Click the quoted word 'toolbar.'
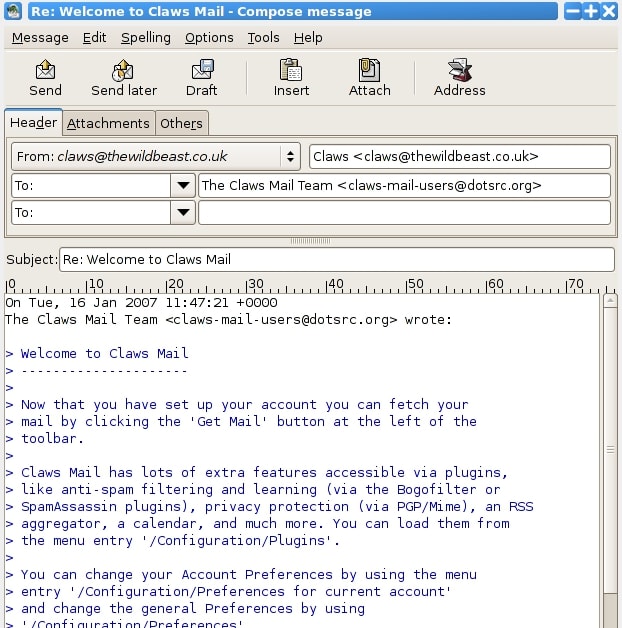Screen dimensions: 622x628 coord(52,439)
